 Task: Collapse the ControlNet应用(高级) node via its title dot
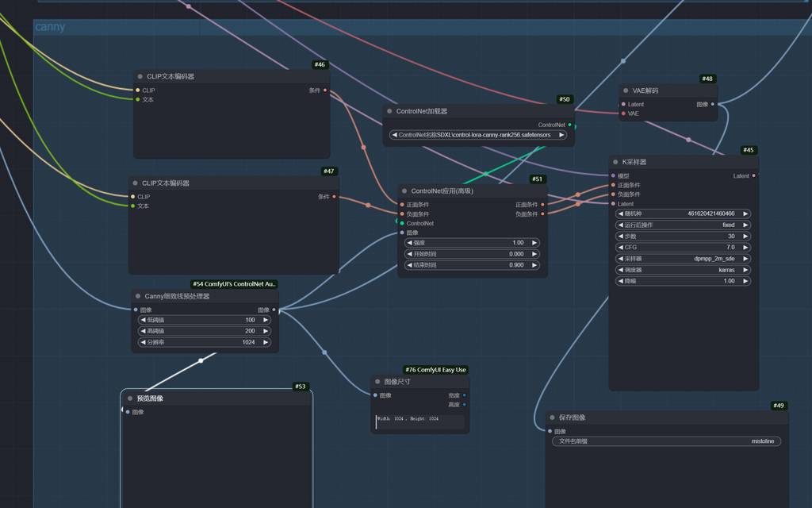pos(404,191)
